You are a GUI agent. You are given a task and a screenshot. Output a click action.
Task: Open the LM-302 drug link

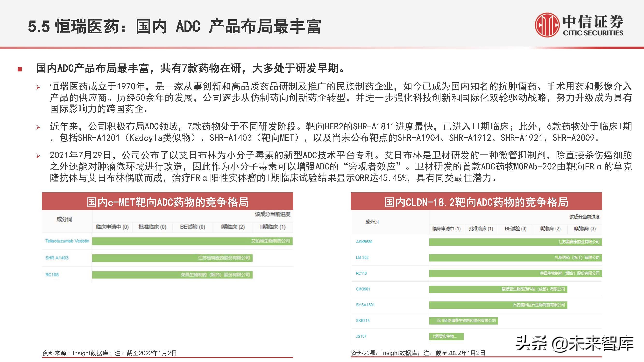(362, 257)
